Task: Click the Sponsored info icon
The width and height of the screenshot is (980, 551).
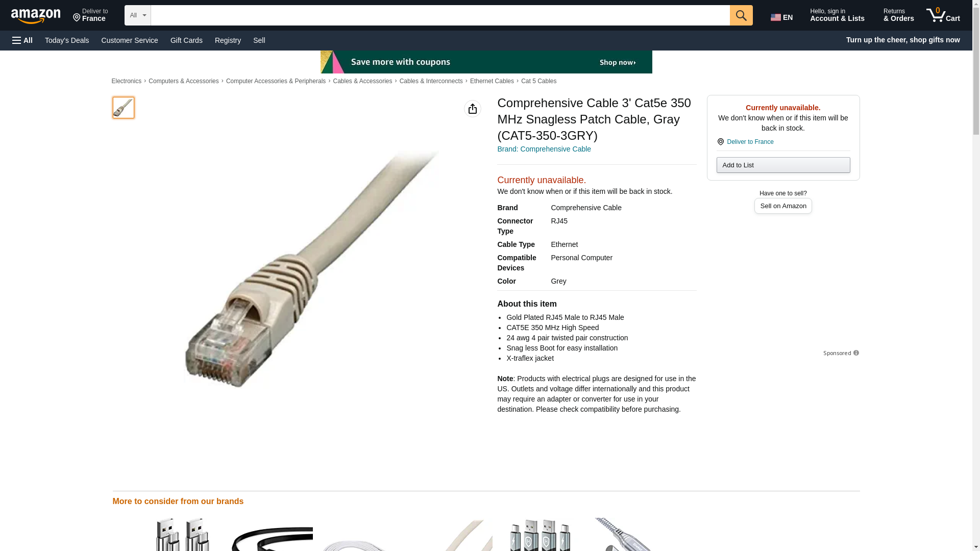Action: [856, 353]
